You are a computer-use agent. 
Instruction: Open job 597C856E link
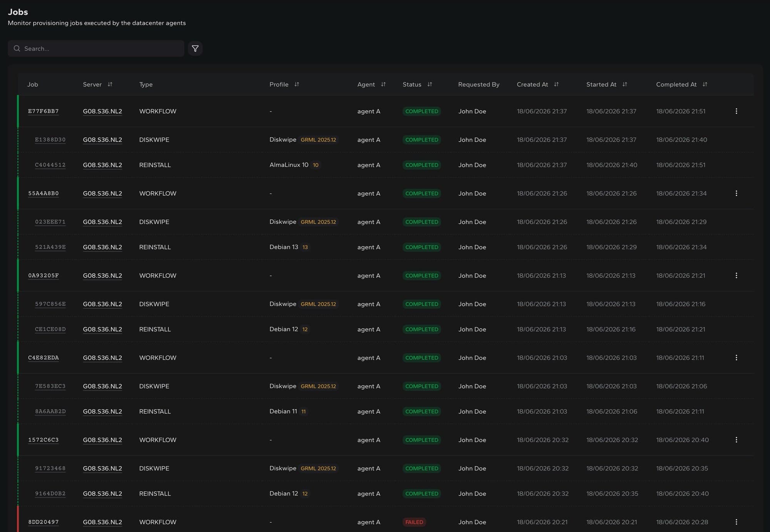point(50,304)
